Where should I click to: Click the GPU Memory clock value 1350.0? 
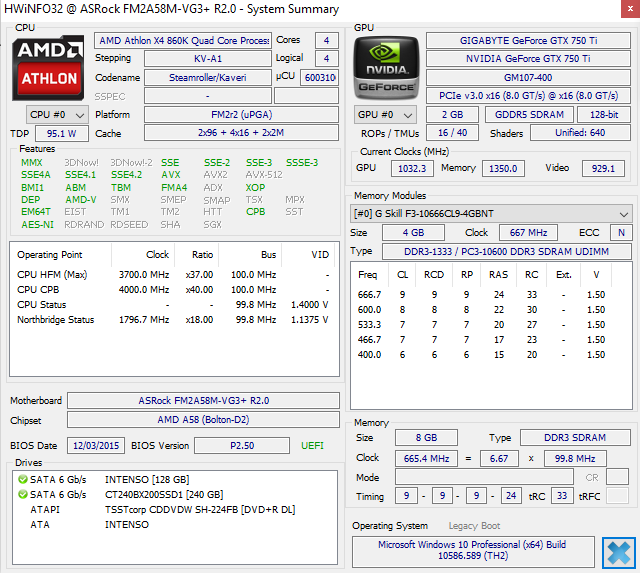pyautogui.click(x=503, y=168)
